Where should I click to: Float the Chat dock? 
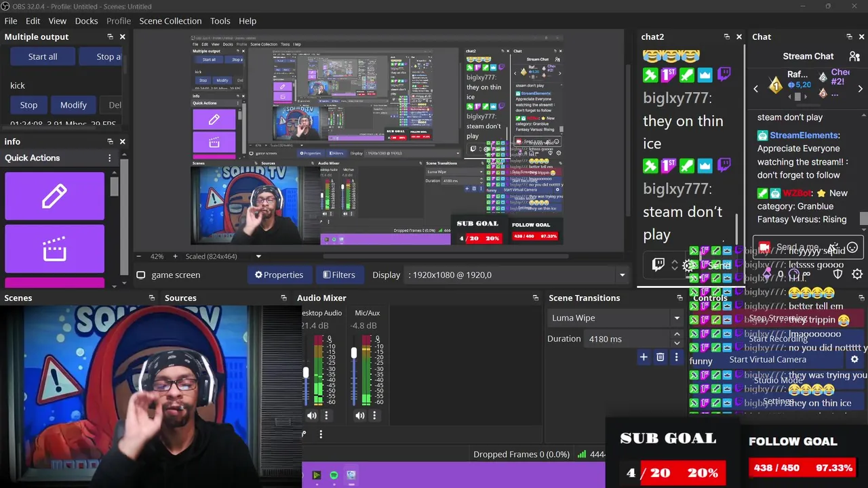[849, 37]
